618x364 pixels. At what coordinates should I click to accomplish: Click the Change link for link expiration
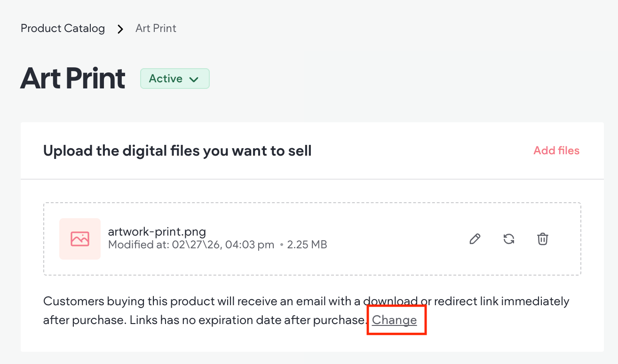coord(394,320)
